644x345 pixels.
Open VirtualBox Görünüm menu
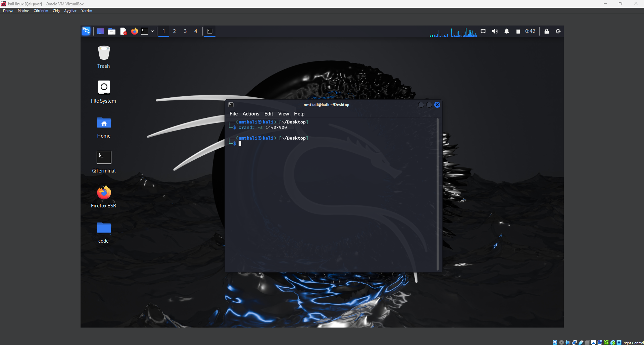point(41,11)
